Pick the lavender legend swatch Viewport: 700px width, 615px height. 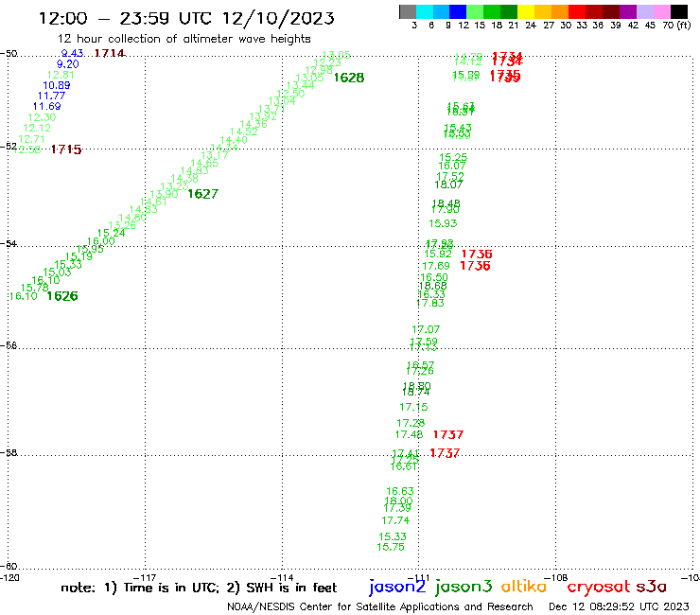coord(644,11)
